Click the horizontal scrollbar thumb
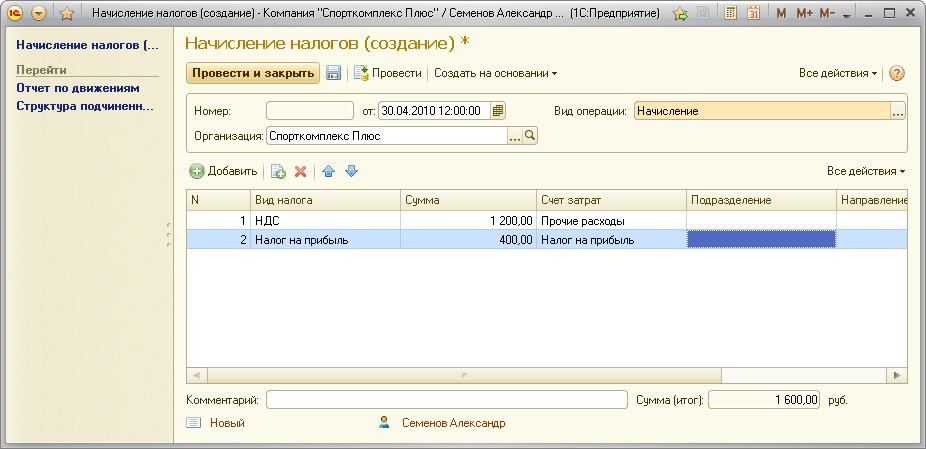Image resolution: width=926 pixels, height=449 pixels. tap(464, 375)
